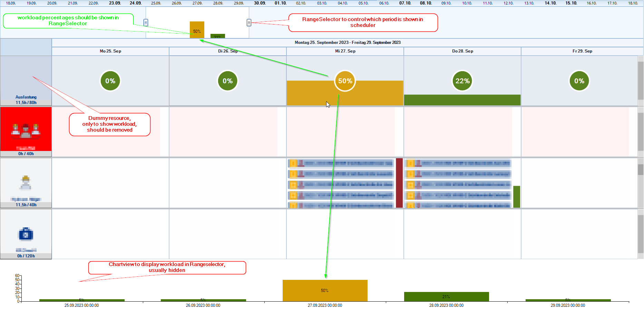This screenshot has height=312, width=644.
Task: Click the vertical scrollbar of the worker row
Action: [641, 183]
